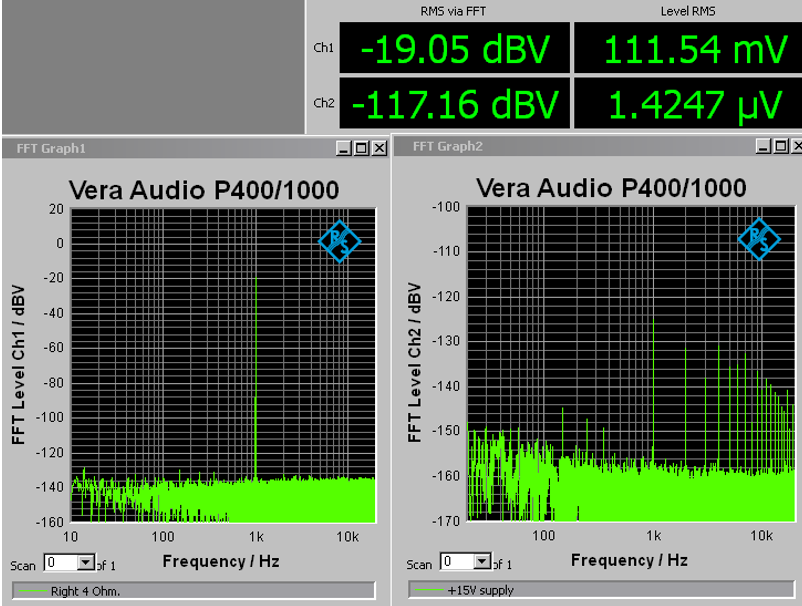The image size is (802, 606).
Task: Click Ch2 Level RMS 1.4247 µV display
Action: pos(688,103)
